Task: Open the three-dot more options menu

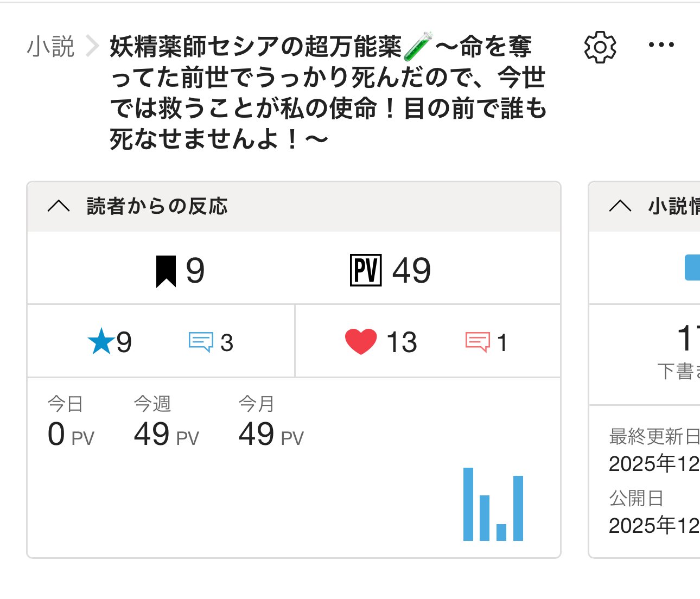Action: 661,45
